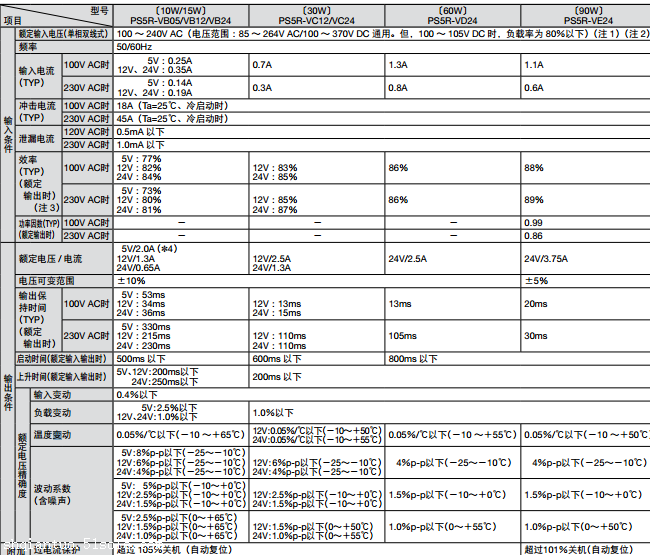Screen dimensions: 650x555
Task: Select the 1.5%p-p以下(−10～+0℃) 60W ripple cell
Action: [452, 494]
